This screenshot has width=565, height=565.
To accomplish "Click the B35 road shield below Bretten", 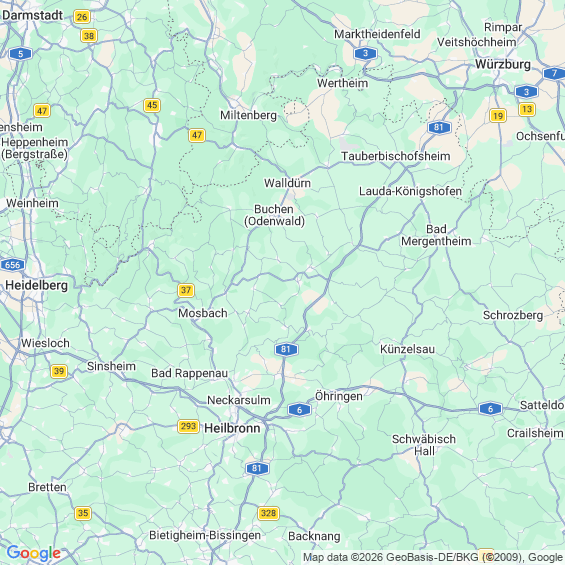I will pyautogui.click(x=83, y=513).
